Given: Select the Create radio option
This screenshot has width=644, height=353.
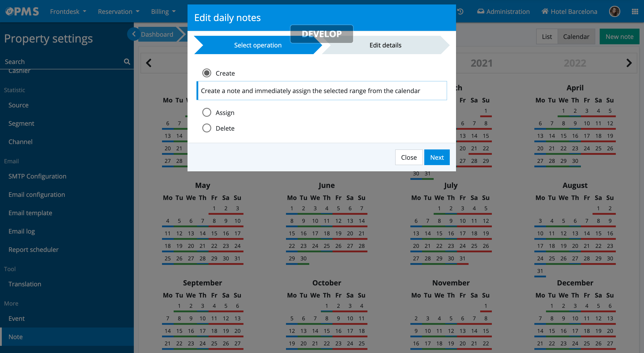Looking at the screenshot, I should pyautogui.click(x=207, y=73).
